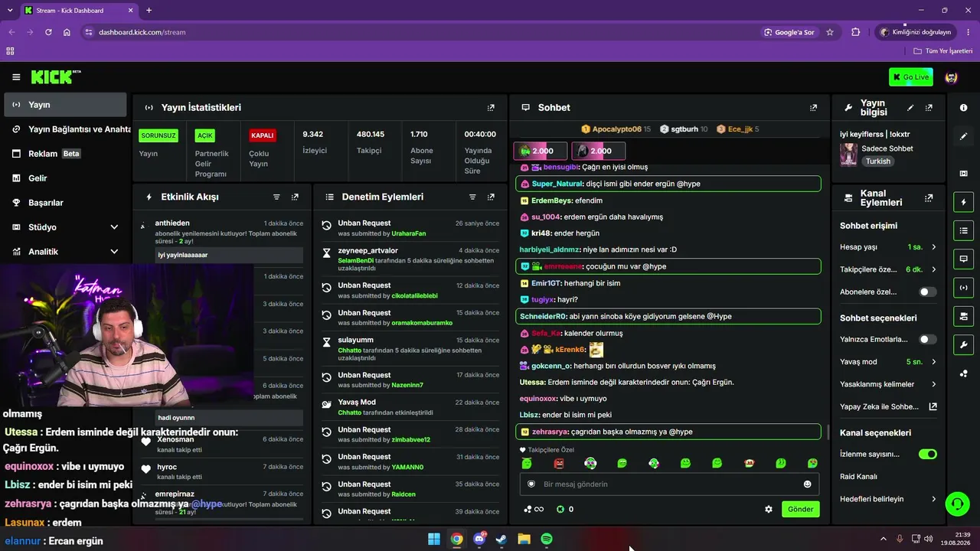980x551 pixels.
Task: Toggle the chat panel icon in sidebar
Action: coord(963,259)
